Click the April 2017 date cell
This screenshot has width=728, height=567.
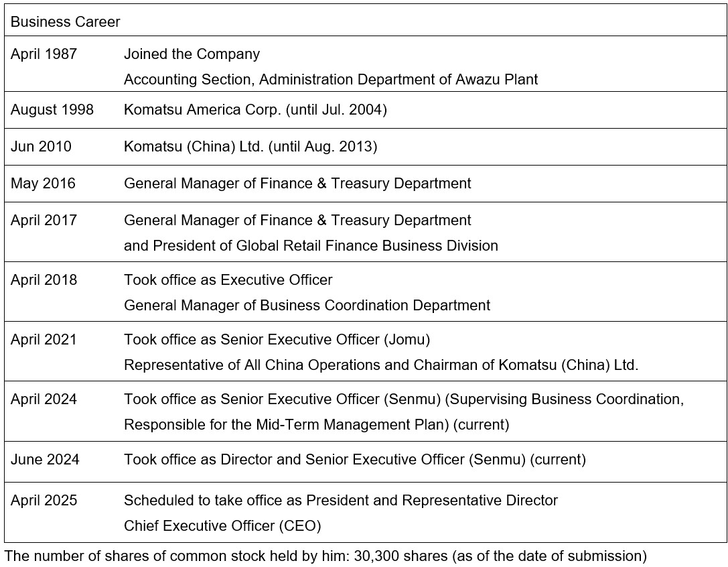coord(44,220)
